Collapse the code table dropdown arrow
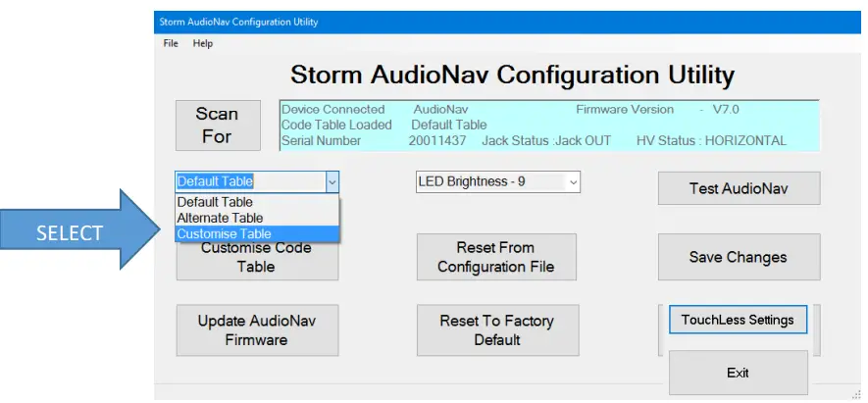868x403 pixels. [x=332, y=181]
